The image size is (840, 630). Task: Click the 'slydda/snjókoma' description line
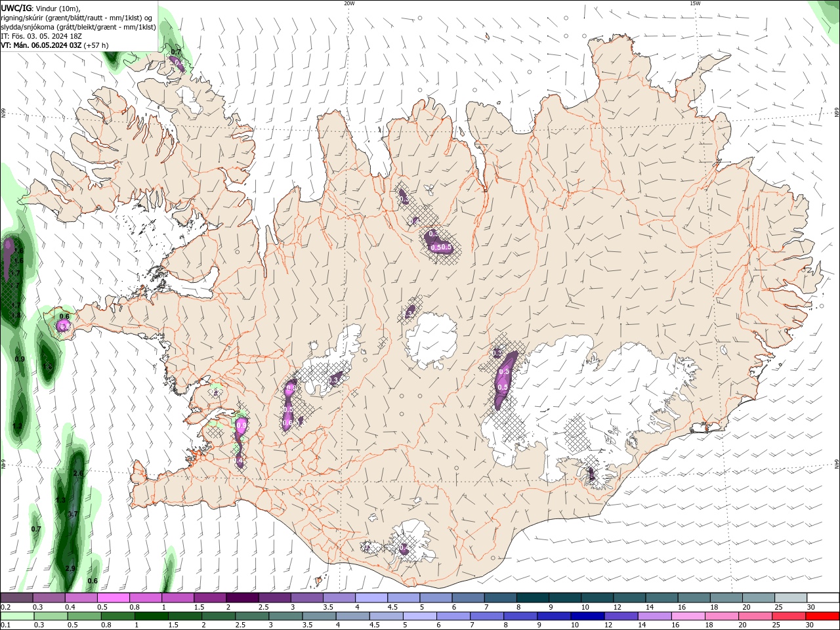(x=78, y=27)
